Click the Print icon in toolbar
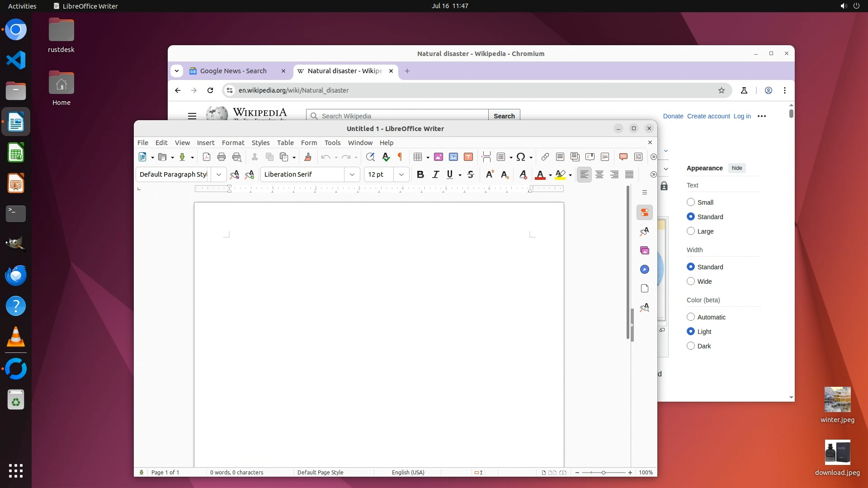This screenshot has width=868, height=488. (x=222, y=157)
